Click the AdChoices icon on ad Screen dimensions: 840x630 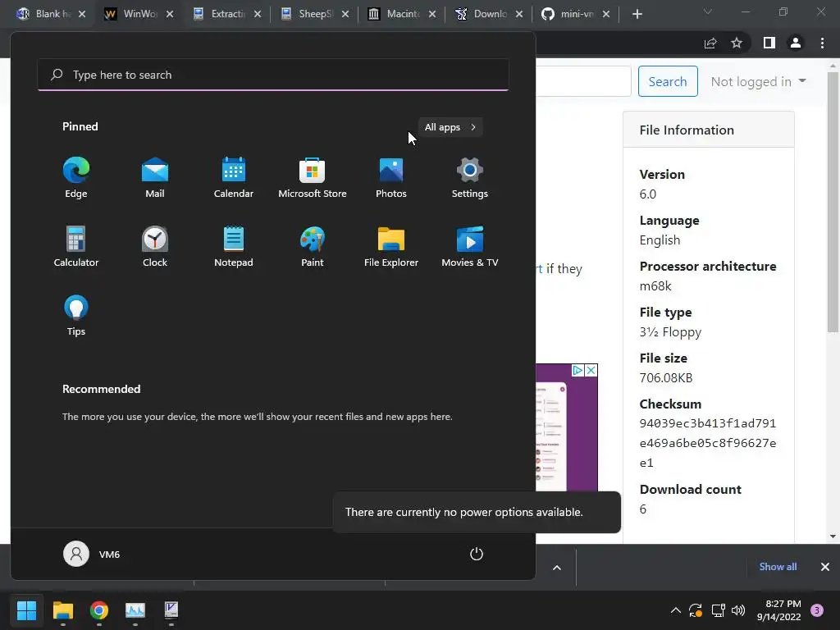(577, 370)
